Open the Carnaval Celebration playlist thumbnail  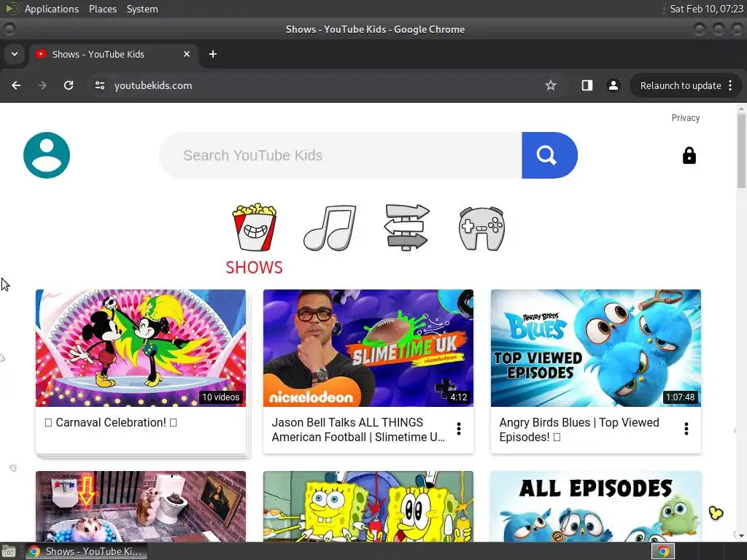coord(141,348)
